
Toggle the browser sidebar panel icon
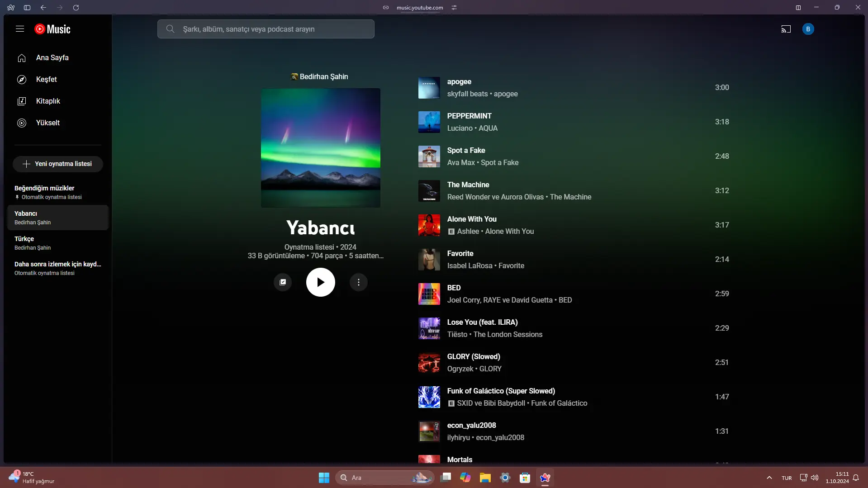tap(27, 7)
